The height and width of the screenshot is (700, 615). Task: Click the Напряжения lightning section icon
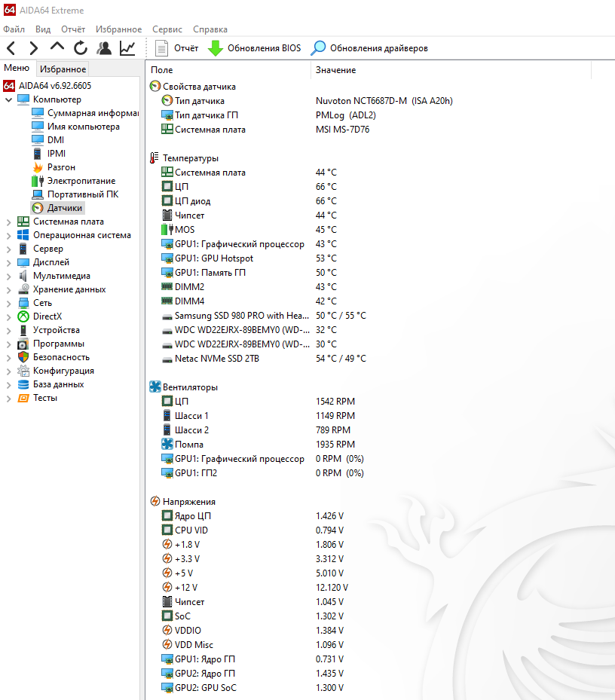[x=155, y=501]
